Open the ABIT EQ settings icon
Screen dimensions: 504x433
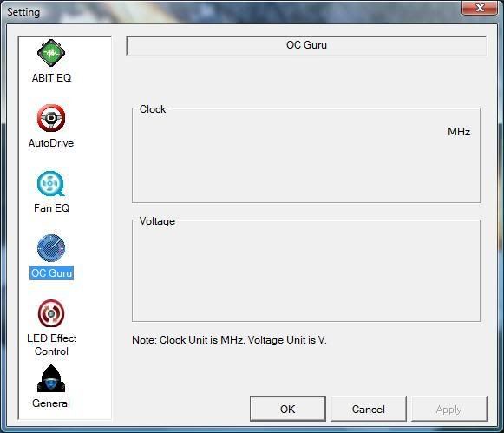coord(51,53)
